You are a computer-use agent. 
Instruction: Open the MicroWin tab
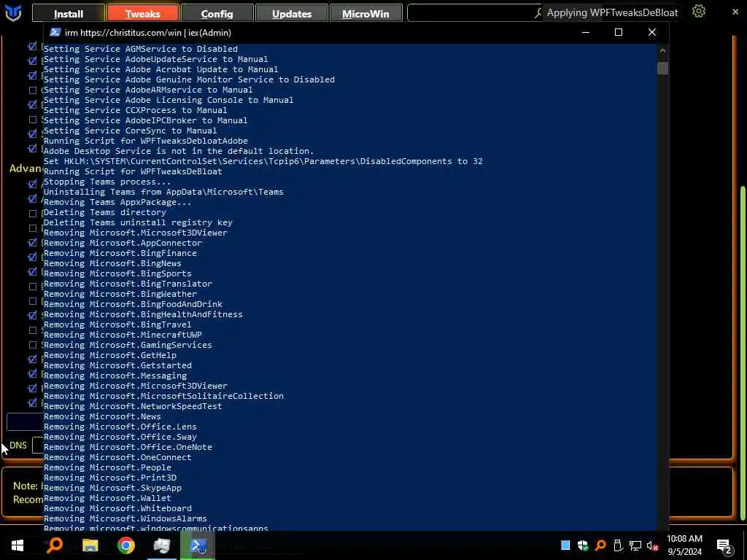[x=366, y=13]
